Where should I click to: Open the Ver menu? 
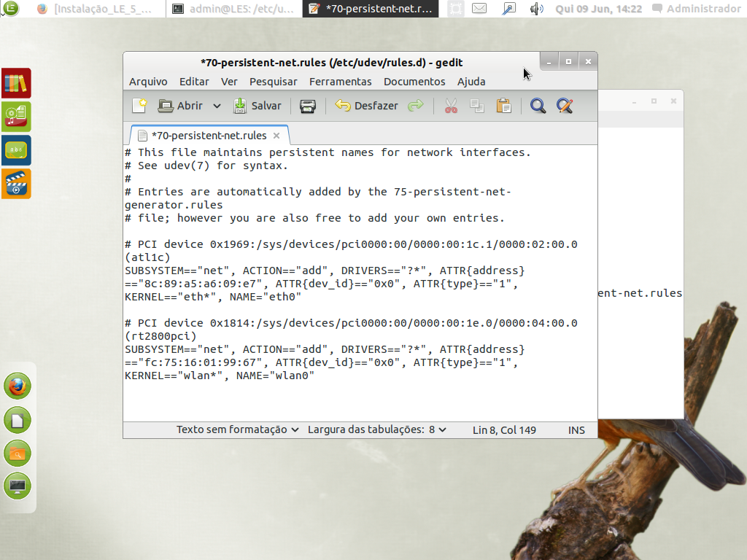pyautogui.click(x=229, y=82)
